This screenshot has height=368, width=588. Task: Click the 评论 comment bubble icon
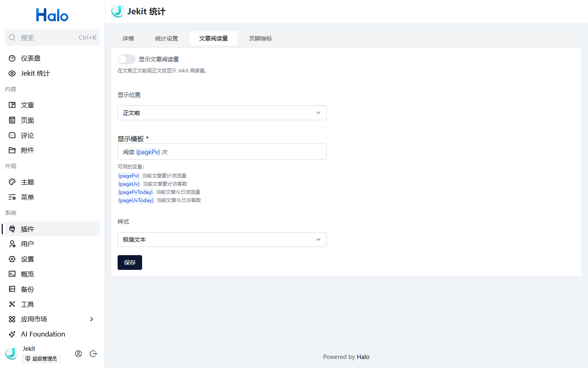click(12, 135)
